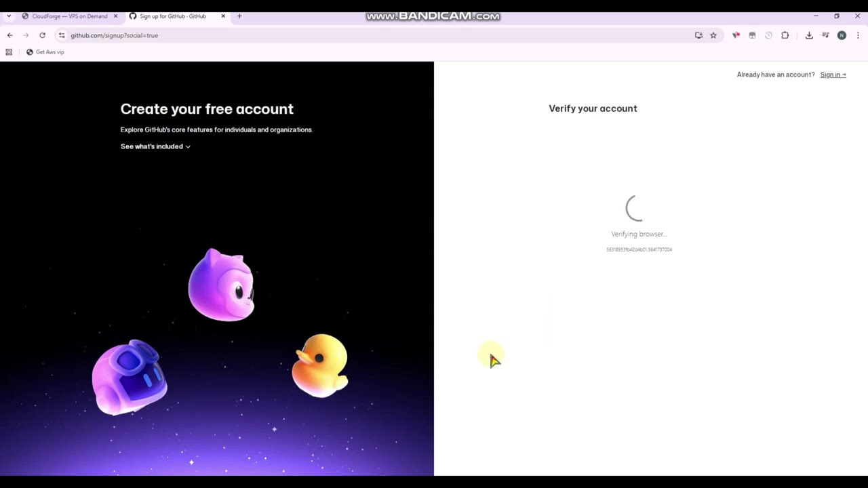
Task: Click the Create your free account heading
Action: click(x=207, y=109)
